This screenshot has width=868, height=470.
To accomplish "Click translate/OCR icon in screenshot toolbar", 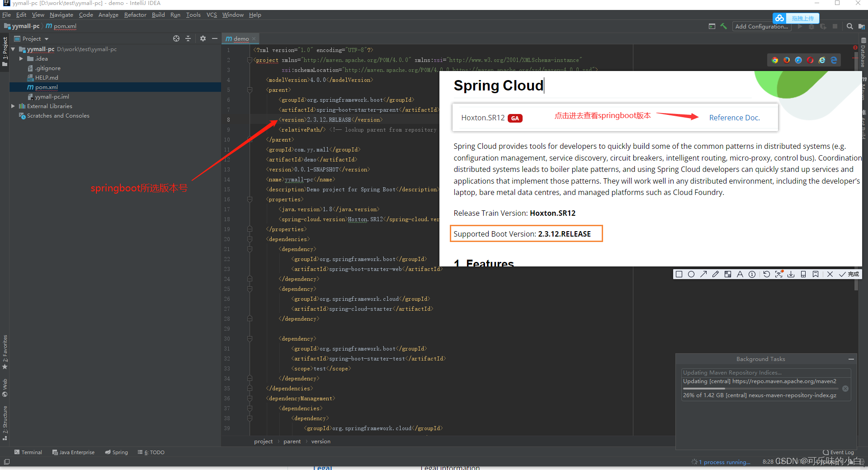I will 779,274.
